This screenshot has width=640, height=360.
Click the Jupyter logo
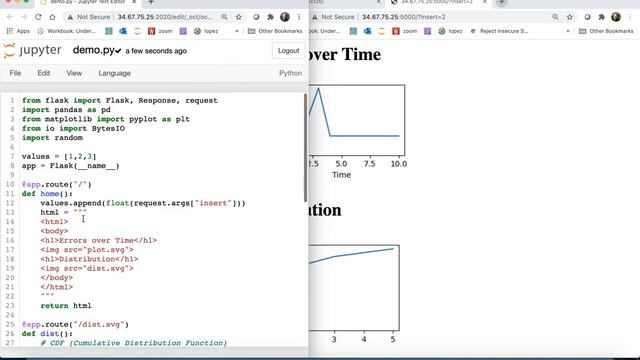click(32, 51)
